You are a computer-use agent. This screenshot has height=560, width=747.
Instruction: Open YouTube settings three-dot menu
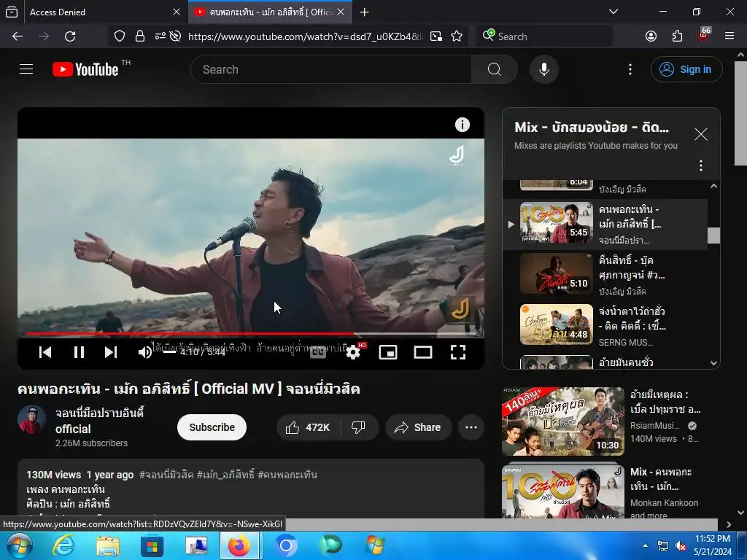point(630,69)
